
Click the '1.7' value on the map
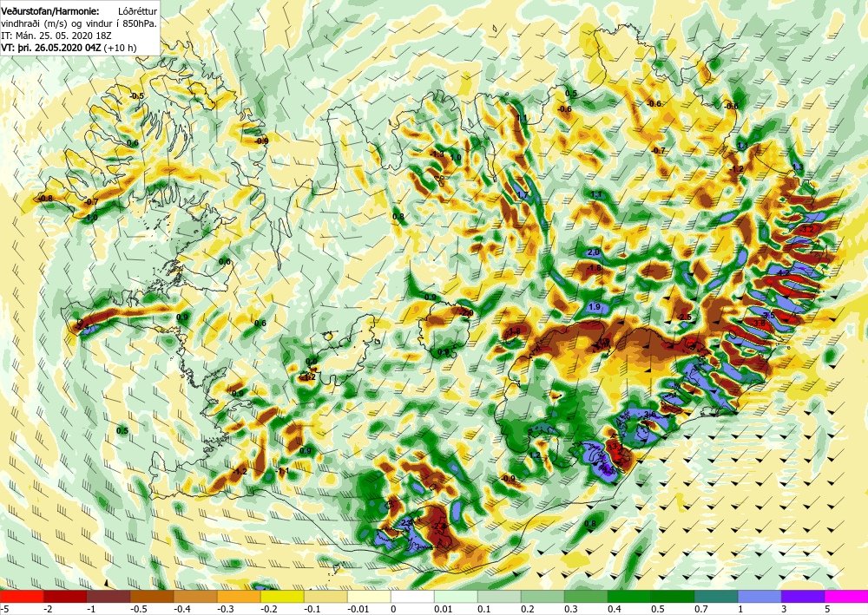pos(522,195)
